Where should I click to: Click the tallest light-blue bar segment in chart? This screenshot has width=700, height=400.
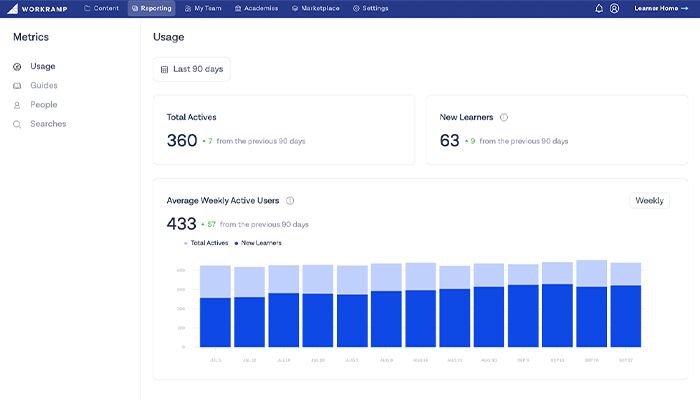coord(591,273)
